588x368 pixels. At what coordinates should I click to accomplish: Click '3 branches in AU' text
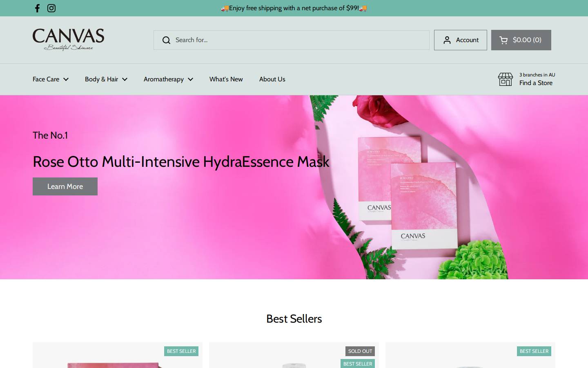pos(537,75)
